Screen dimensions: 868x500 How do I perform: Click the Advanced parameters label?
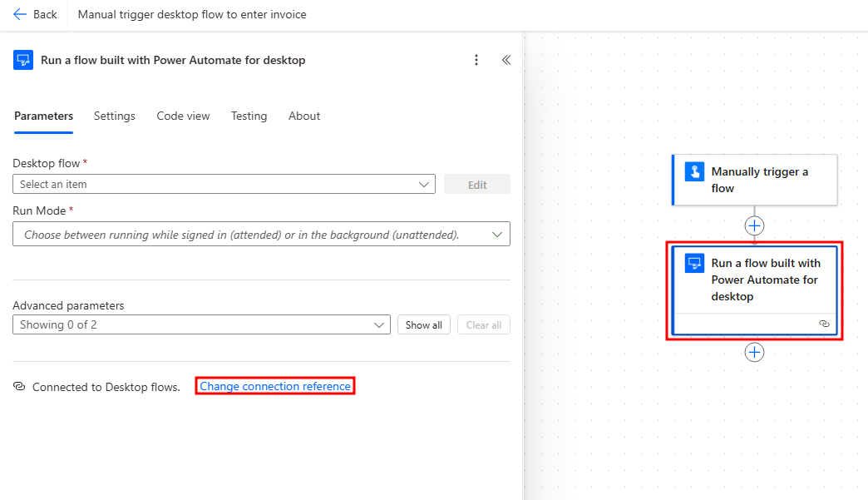(68, 305)
